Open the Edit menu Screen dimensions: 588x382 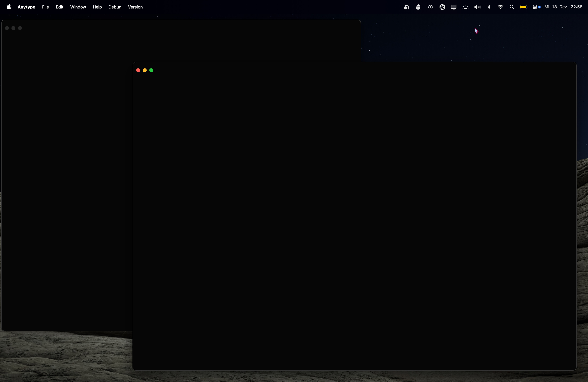pos(60,7)
